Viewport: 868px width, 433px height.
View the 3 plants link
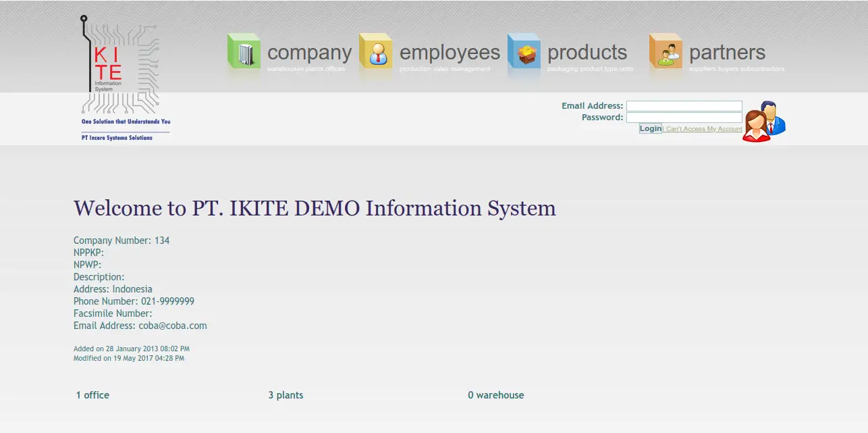pos(286,395)
